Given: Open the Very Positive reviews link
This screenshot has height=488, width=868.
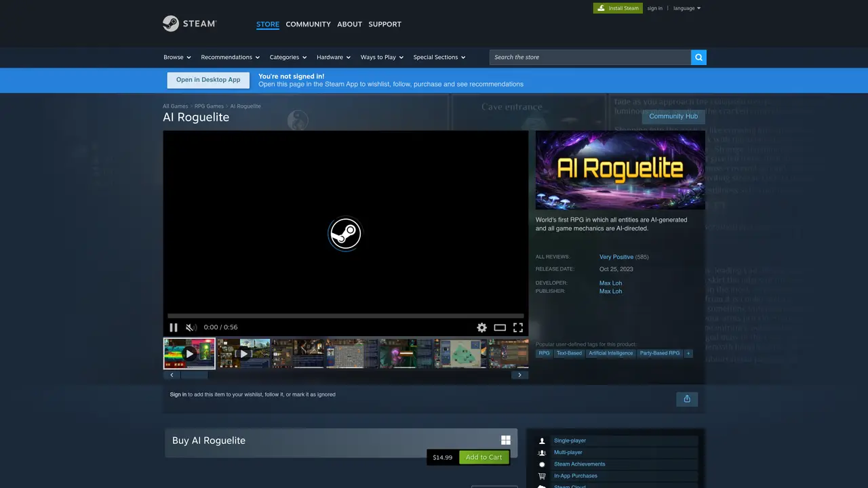Looking at the screenshot, I should (x=616, y=257).
